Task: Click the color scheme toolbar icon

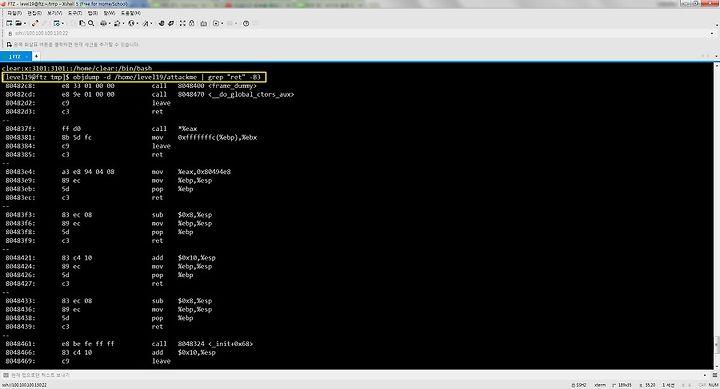Action: pos(117,23)
